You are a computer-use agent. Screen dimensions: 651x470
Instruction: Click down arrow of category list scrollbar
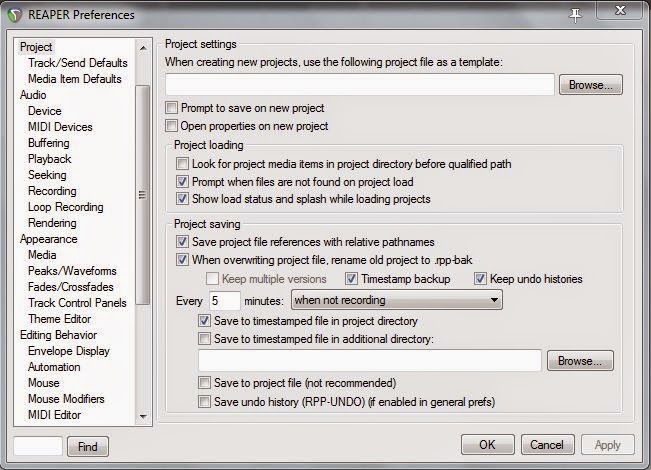coord(143,416)
